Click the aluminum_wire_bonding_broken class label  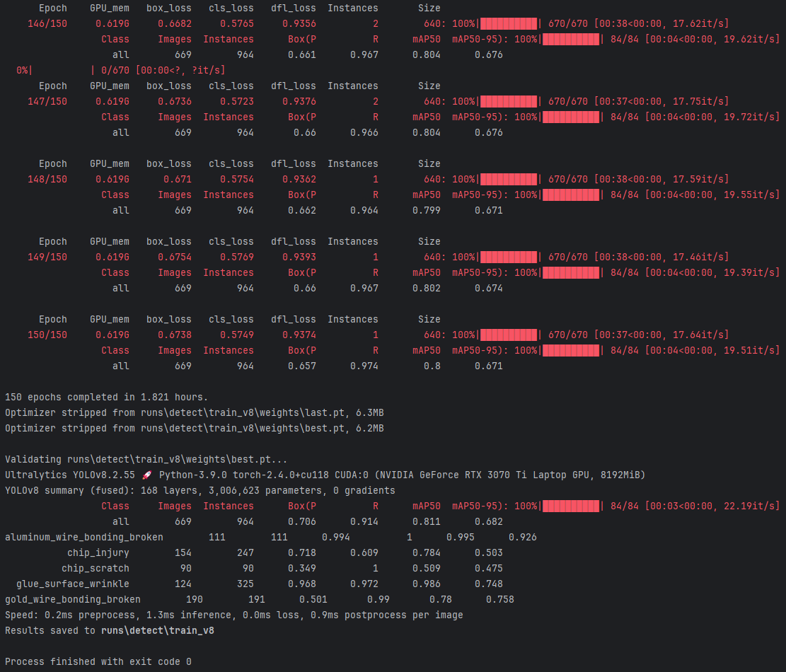coord(83,538)
